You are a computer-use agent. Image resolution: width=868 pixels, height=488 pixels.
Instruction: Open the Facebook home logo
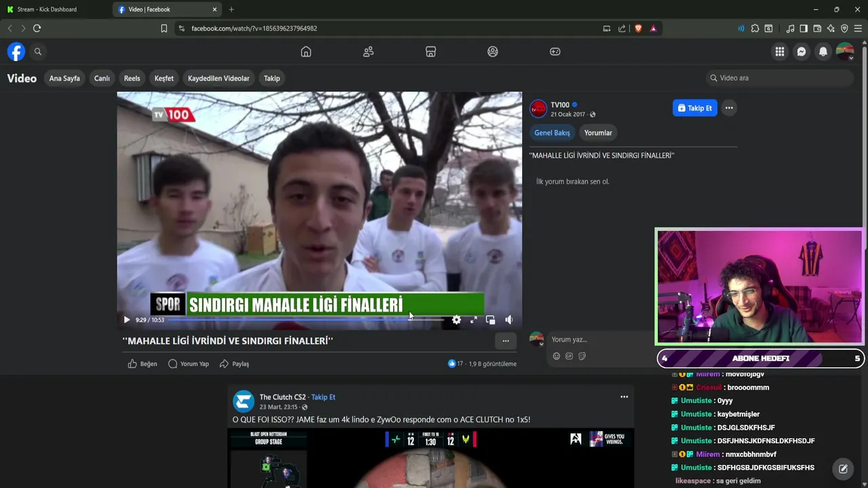tap(16, 52)
